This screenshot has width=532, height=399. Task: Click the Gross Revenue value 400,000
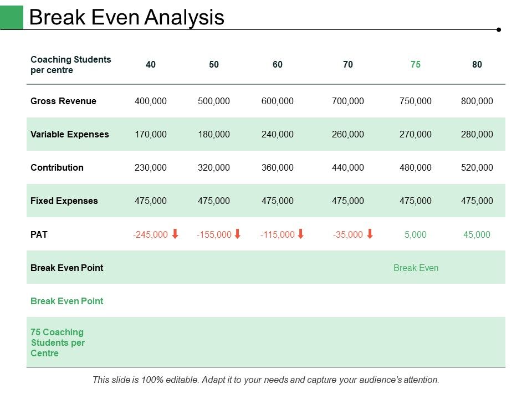click(x=151, y=101)
